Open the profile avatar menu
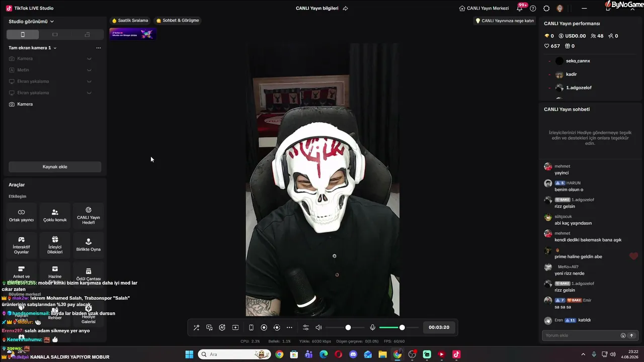Viewport: 644px width, 362px height. (x=560, y=8)
